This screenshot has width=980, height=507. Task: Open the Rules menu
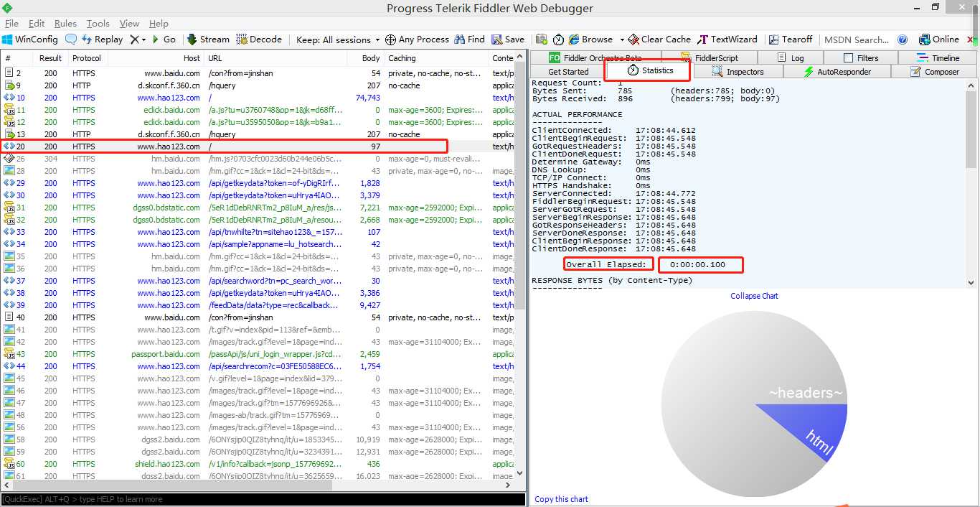coord(65,24)
